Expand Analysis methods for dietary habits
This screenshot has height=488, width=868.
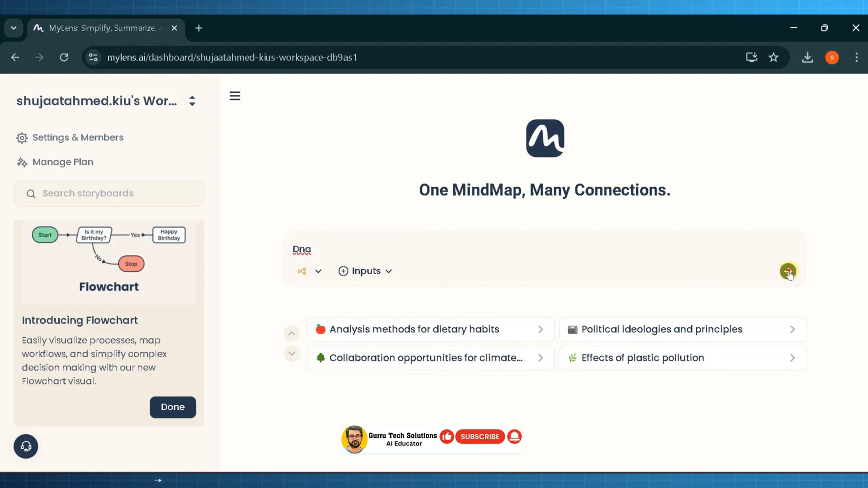541,329
